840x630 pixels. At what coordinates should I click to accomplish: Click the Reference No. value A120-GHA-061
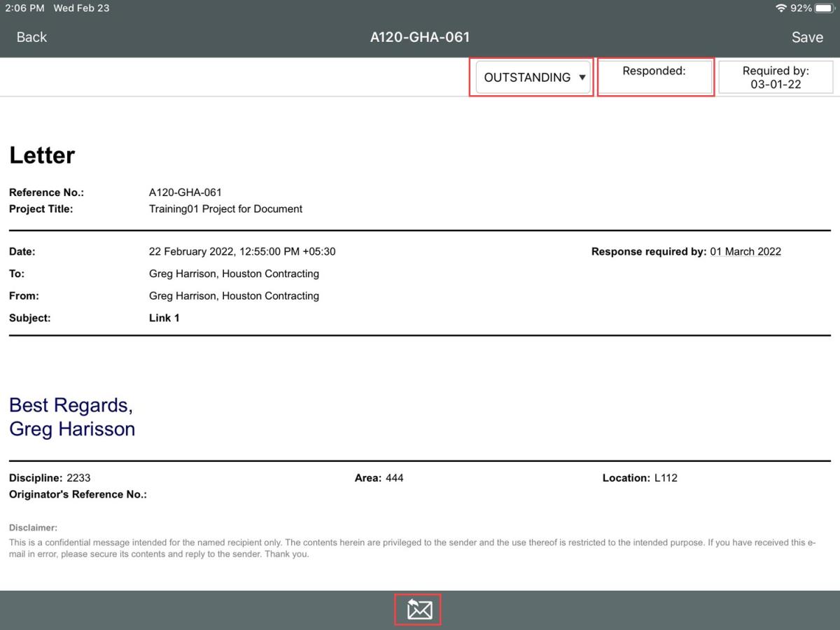(185, 192)
